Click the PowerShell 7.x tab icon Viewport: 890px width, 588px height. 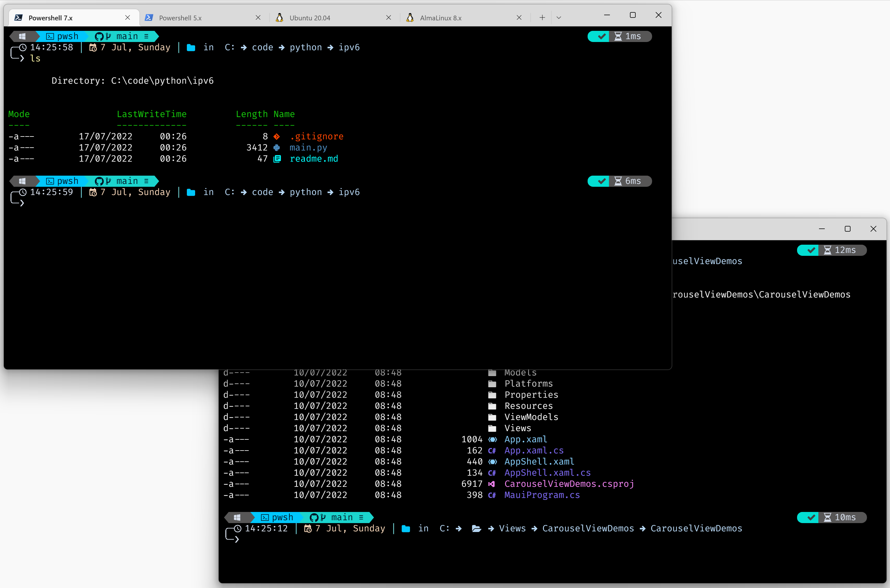18,17
